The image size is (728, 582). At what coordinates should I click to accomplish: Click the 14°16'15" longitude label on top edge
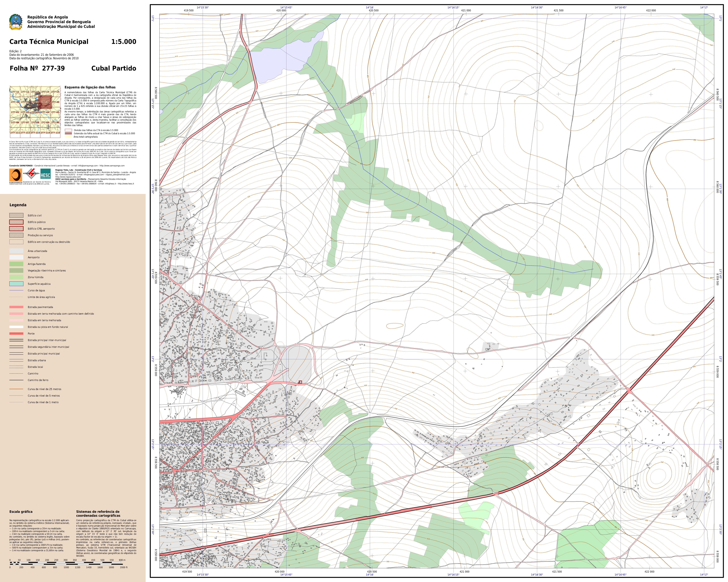click(453, 7)
